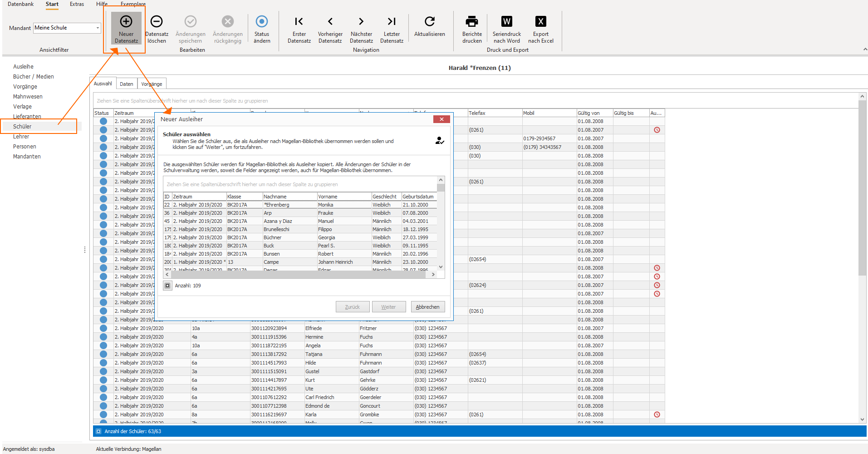The width and height of the screenshot is (868, 454).
Task: Select the *Ehrenberg Monika row
Action: coord(300,205)
